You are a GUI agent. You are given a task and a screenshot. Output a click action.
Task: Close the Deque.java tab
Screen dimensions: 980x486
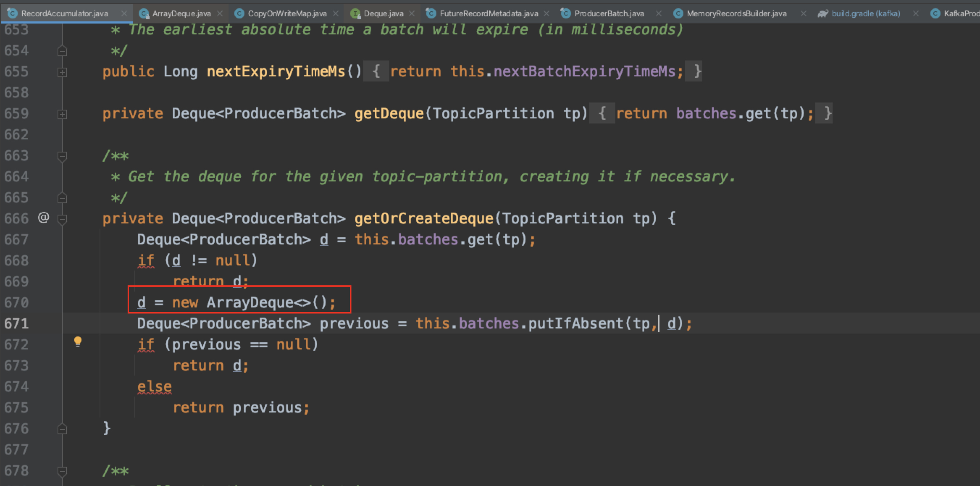coord(412,14)
